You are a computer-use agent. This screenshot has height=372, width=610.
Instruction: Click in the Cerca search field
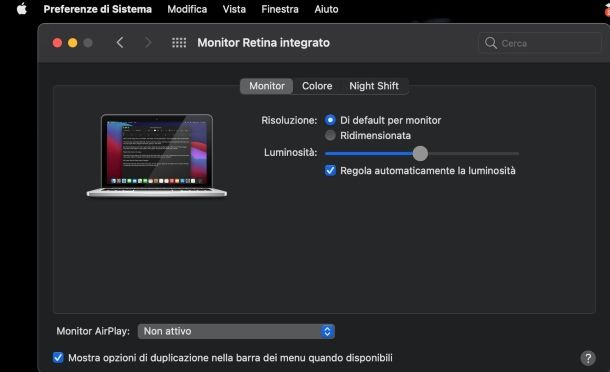point(540,43)
